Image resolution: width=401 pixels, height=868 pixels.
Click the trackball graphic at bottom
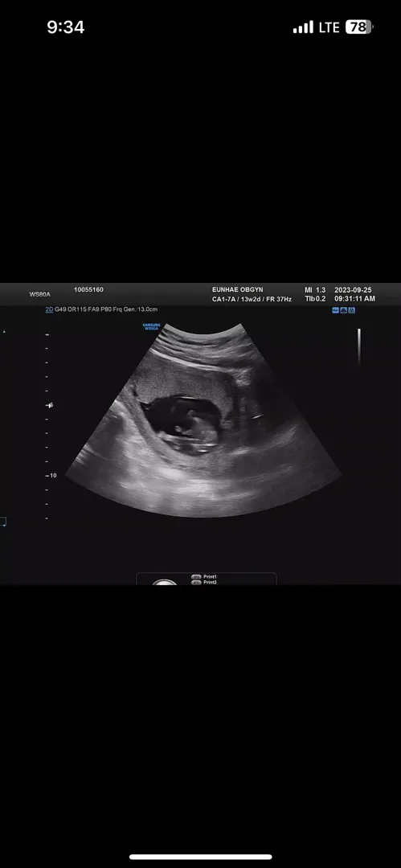pos(165,582)
